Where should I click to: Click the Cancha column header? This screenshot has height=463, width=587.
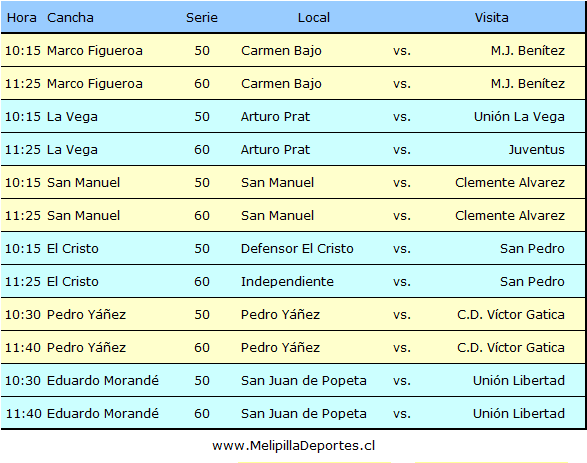click(70, 18)
